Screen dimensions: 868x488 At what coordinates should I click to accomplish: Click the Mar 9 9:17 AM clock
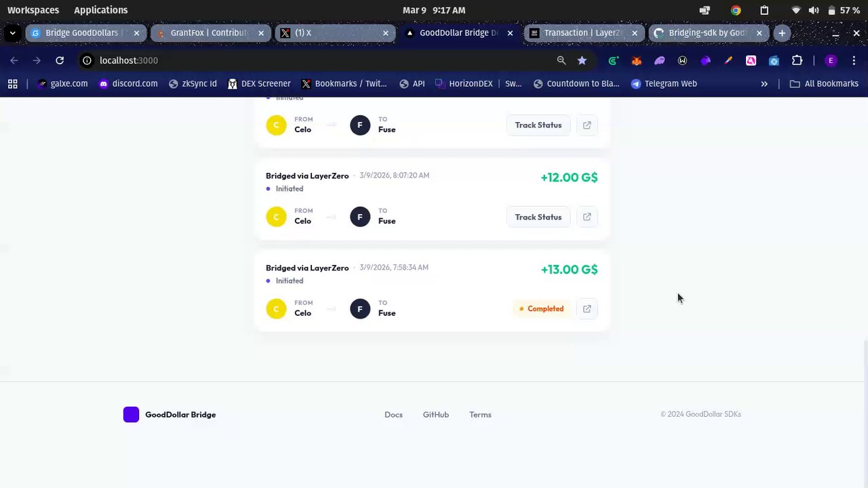(434, 10)
